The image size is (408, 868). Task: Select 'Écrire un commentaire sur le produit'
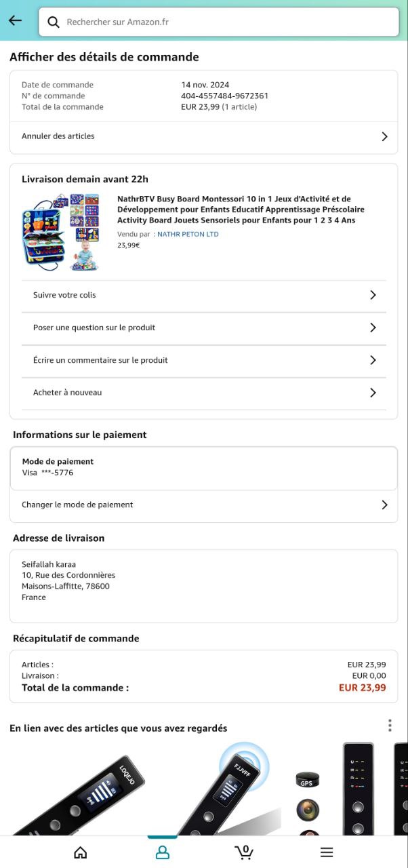(100, 360)
